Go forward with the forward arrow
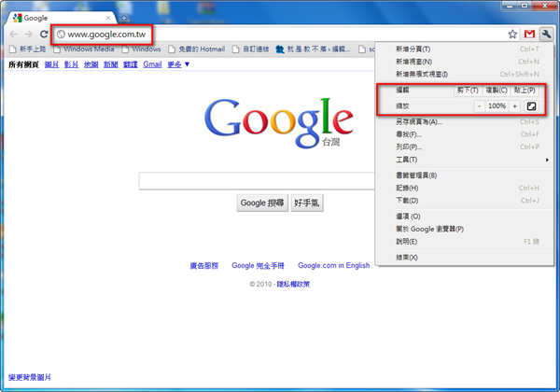 point(29,35)
